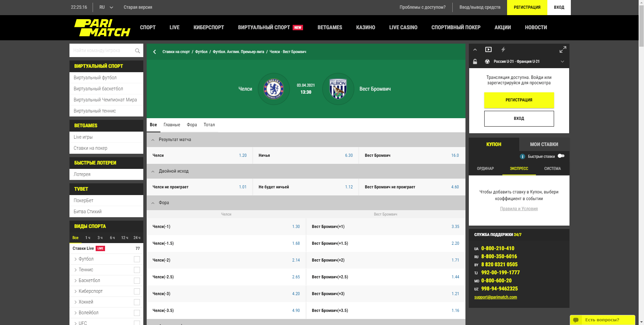Open the RU language dropdown
This screenshot has height=325, width=644.
(106, 7)
